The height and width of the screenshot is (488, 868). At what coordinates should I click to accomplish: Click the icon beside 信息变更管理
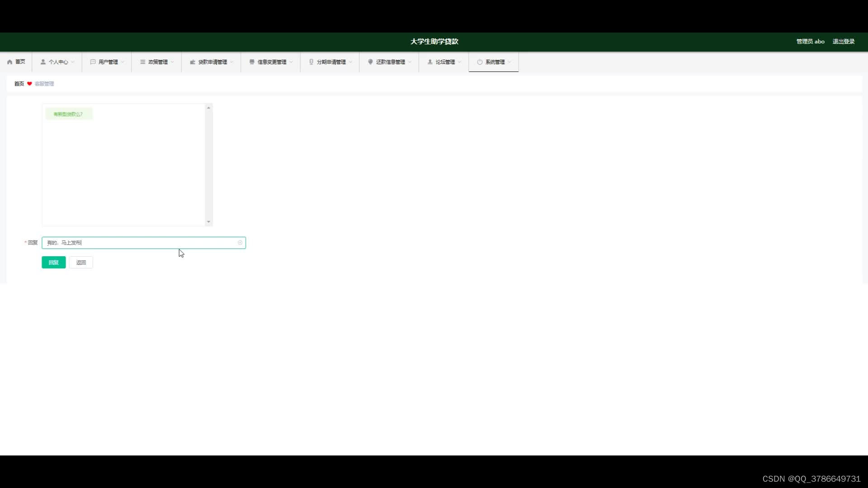click(252, 62)
